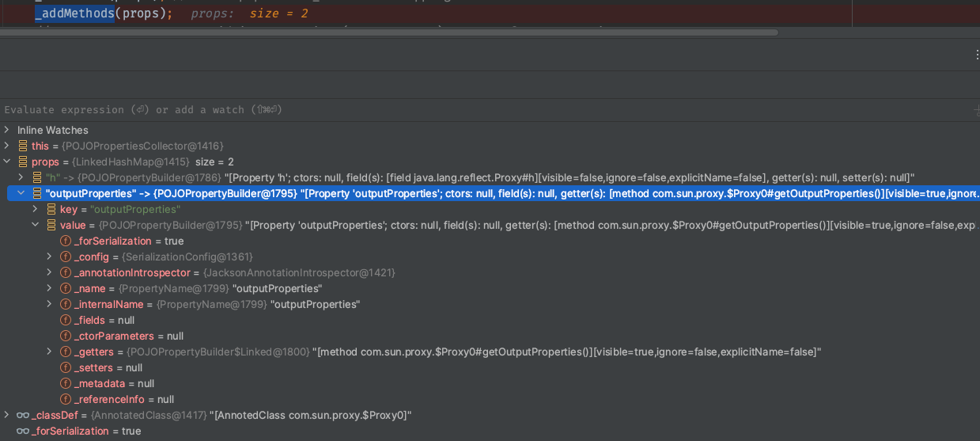
Task: Click the map entry icon beside key
Action: point(51,209)
